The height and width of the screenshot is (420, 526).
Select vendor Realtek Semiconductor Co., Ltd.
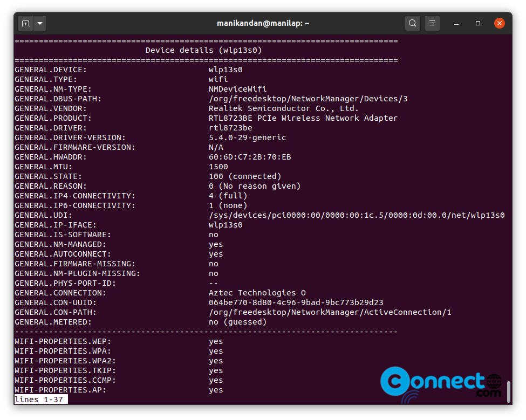283,108
